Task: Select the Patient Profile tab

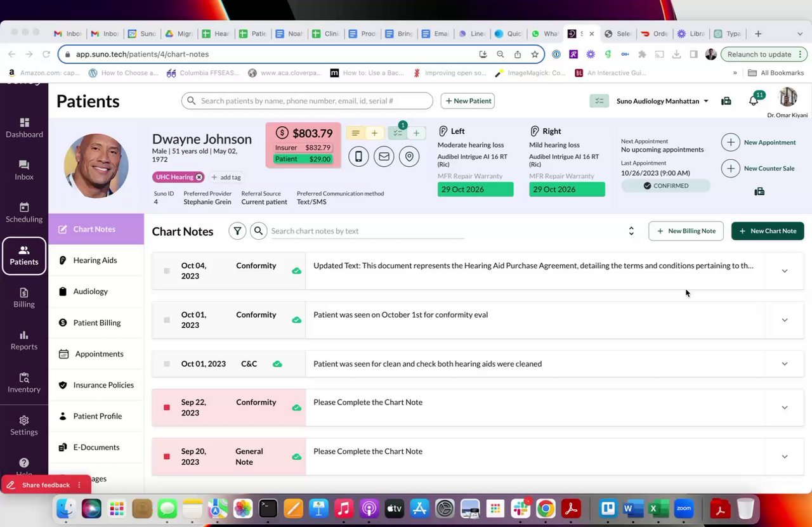Action: pyautogui.click(x=96, y=416)
